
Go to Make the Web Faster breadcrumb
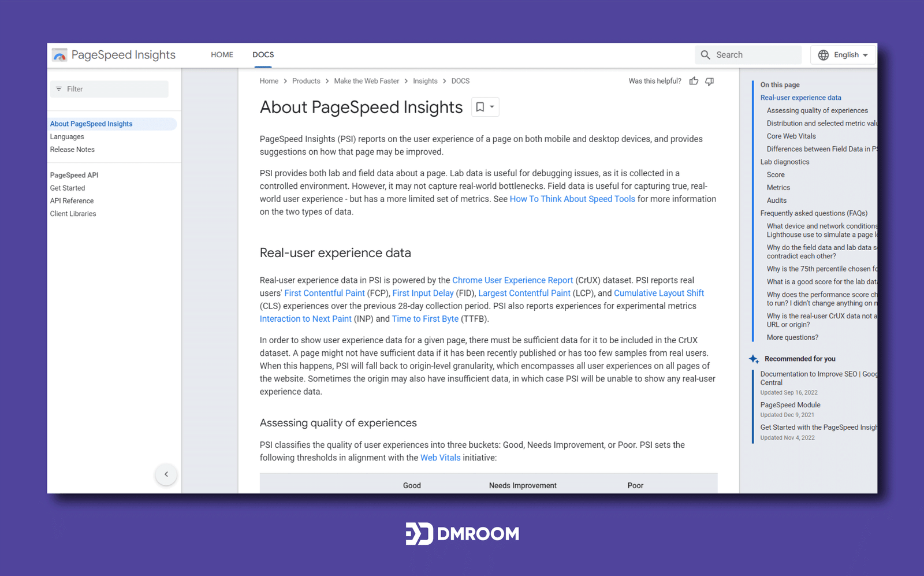click(367, 81)
